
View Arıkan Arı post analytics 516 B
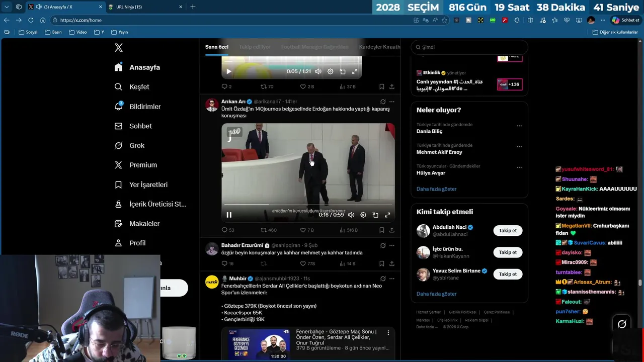tap(349, 230)
